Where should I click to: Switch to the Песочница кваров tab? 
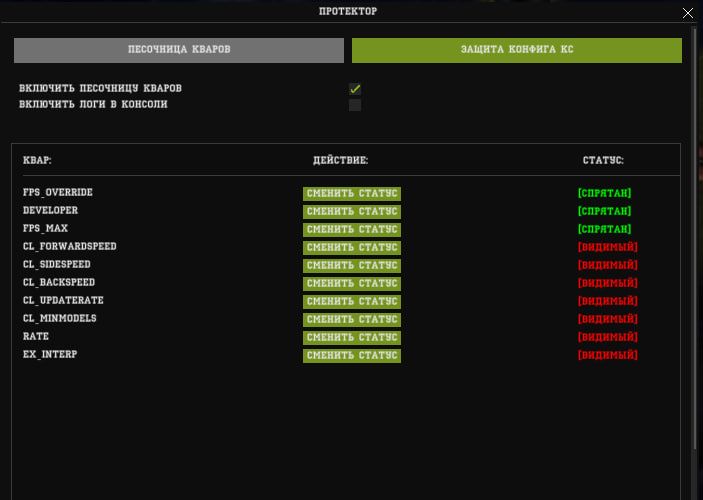point(179,50)
